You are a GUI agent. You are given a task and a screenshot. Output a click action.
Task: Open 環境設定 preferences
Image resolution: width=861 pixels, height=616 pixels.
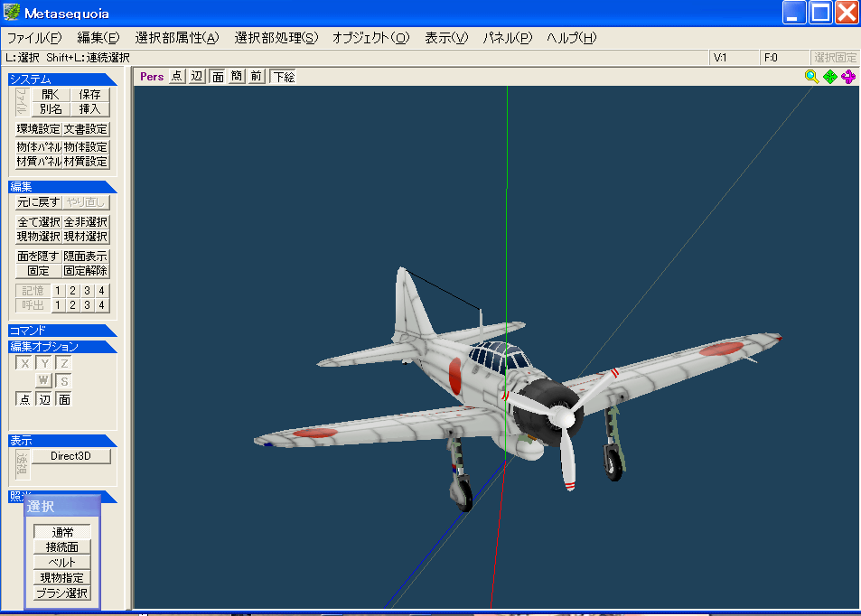39,129
